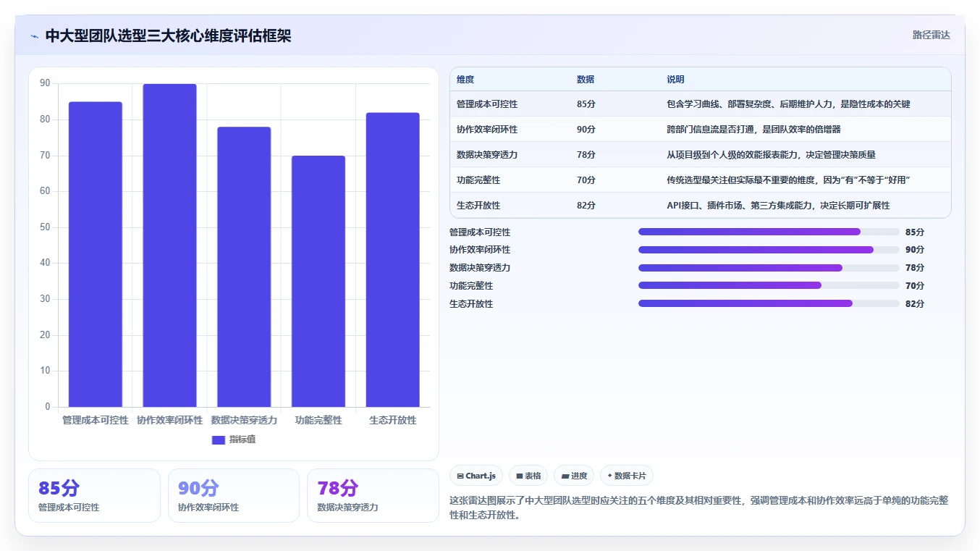Click the 表格 tag chip
This screenshot has height=551, width=980.
point(528,476)
